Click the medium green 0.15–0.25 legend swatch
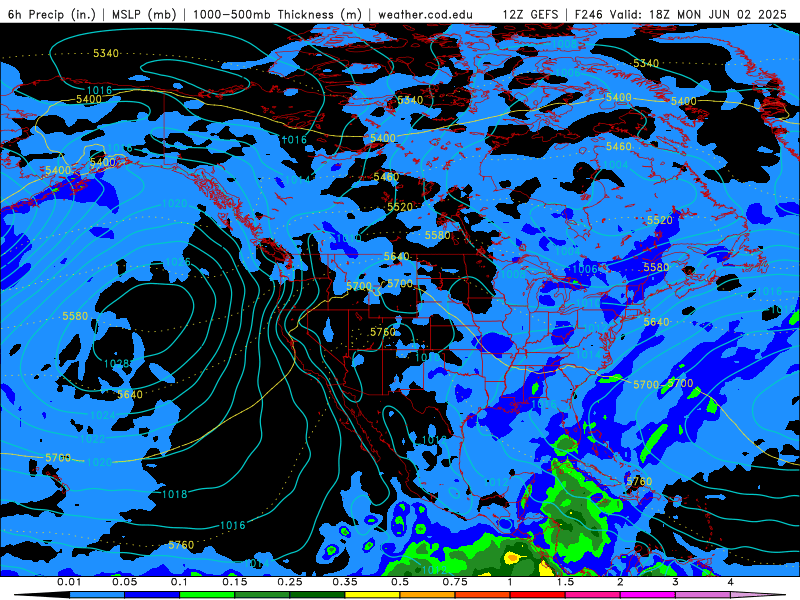This screenshot has width=800, height=600. coord(262,595)
